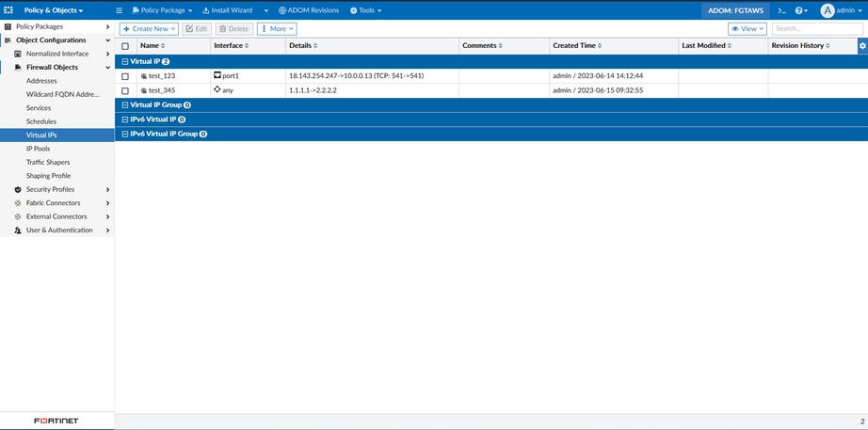Toggle the select-all header checkbox

125,46
